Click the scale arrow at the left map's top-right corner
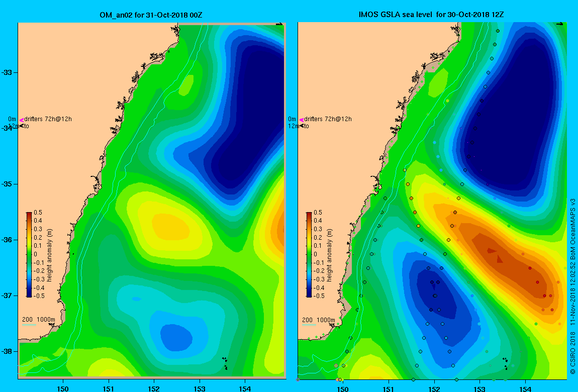This screenshot has height=392, width=578. (279, 24)
